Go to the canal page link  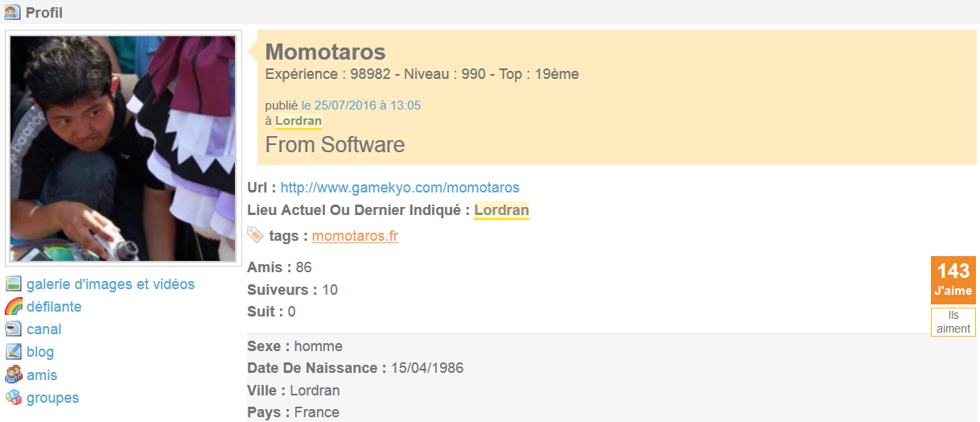click(44, 329)
